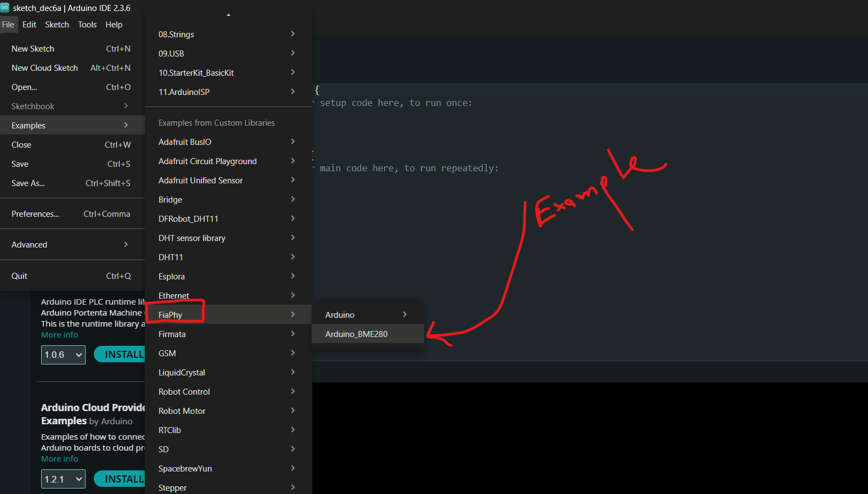This screenshot has height=494, width=868.
Task: Click the Arduino IDE logo icon in title bar
Action: pos(5,8)
